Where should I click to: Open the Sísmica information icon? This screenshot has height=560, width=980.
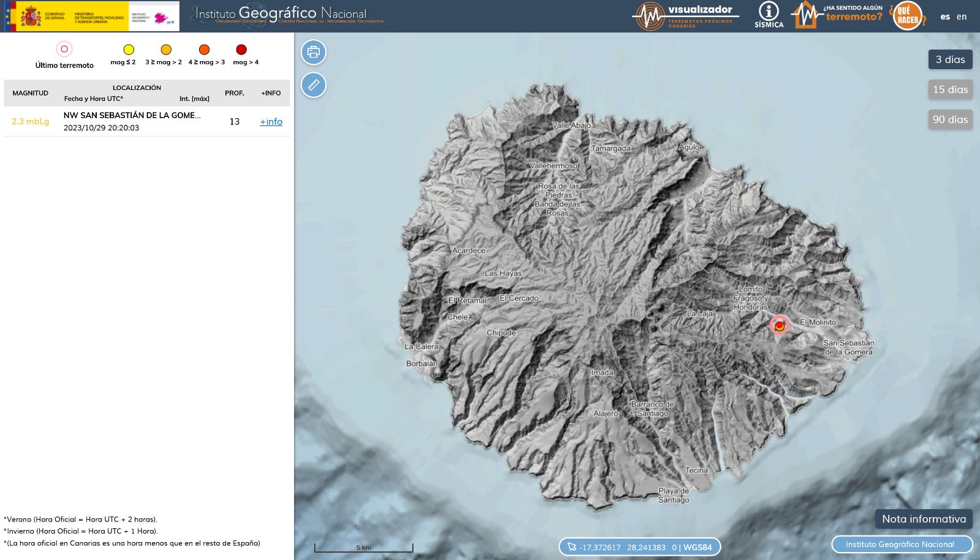[x=769, y=15]
